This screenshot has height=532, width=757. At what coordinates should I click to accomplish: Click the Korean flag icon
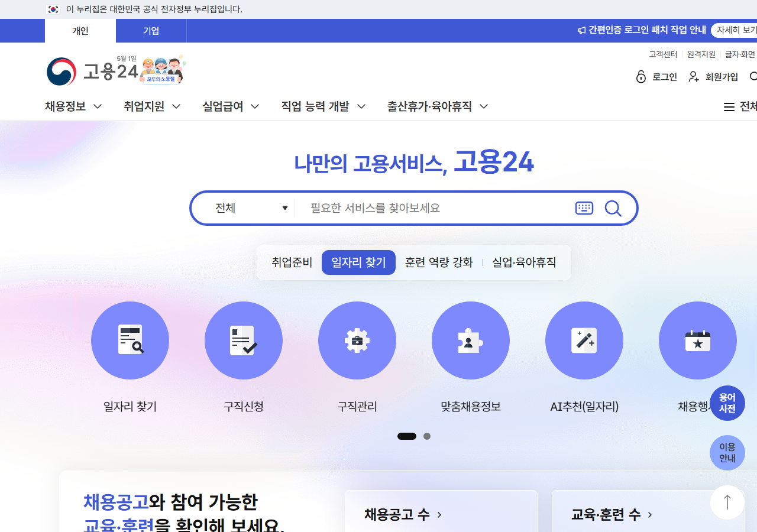point(53,9)
